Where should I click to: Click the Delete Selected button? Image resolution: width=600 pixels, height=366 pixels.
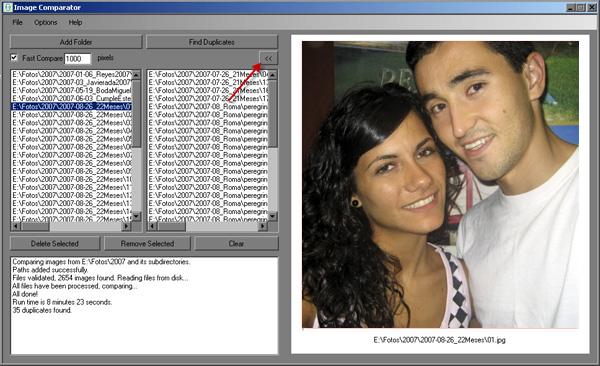click(x=55, y=243)
